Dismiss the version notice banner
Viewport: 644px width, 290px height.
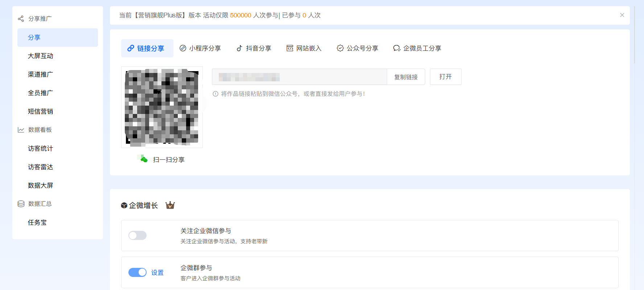[622, 15]
